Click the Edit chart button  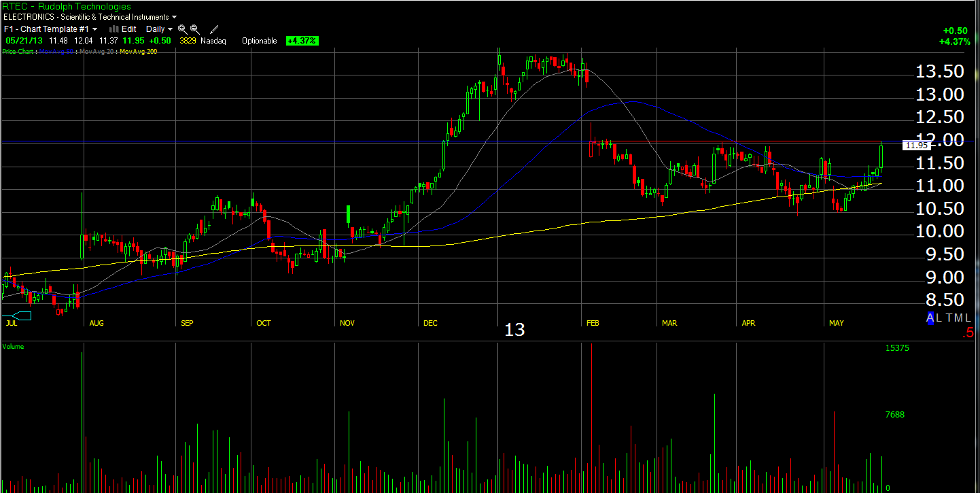pyautogui.click(x=128, y=29)
